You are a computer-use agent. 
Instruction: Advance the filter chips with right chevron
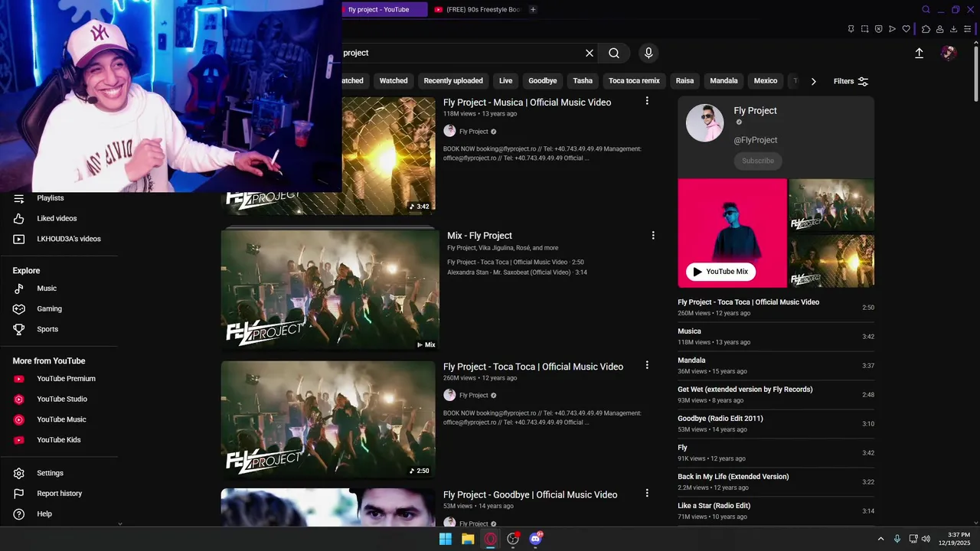[x=813, y=81]
